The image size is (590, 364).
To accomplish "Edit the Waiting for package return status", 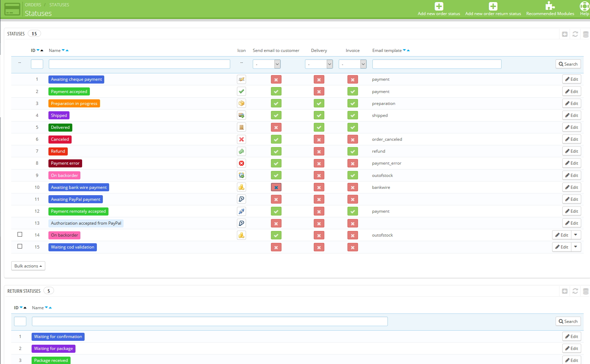I will [572, 348].
